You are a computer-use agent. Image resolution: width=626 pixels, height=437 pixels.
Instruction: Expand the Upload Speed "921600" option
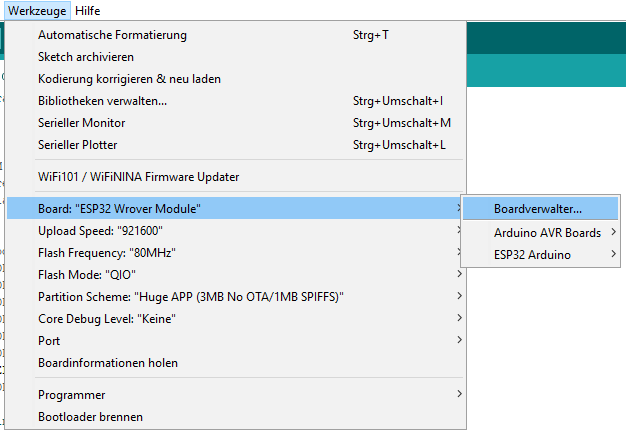pyautogui.click(x=236, y=231)
